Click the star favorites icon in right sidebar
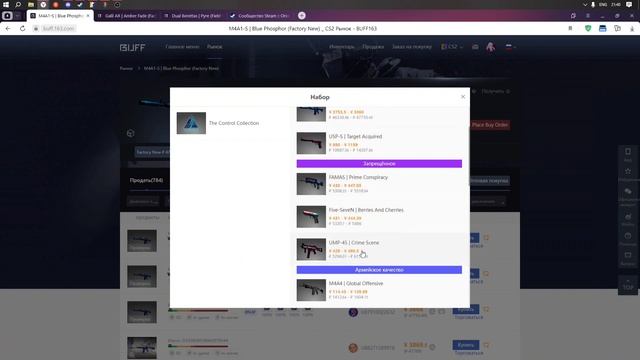 pyautogui.click(x=628, y=171)
